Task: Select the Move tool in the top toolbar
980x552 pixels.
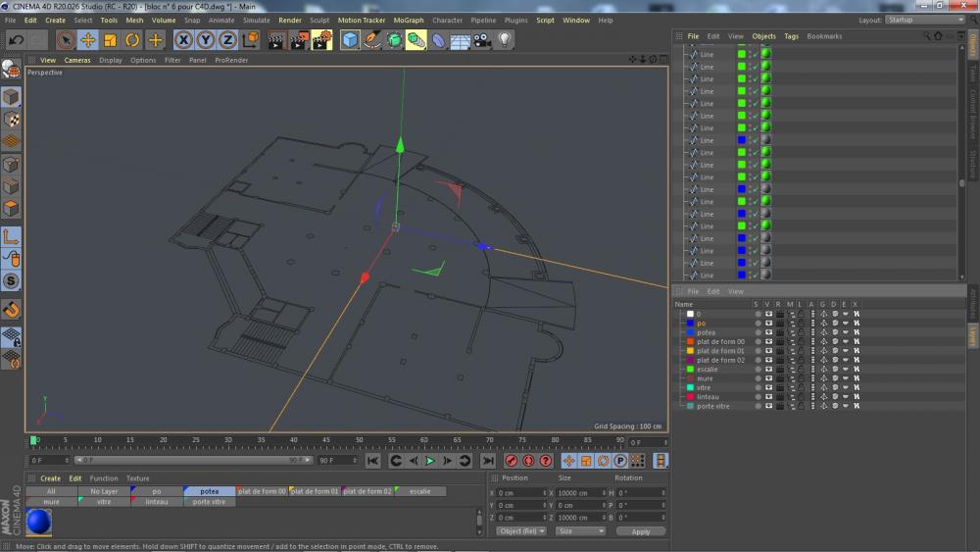Action: coord(88,40)
